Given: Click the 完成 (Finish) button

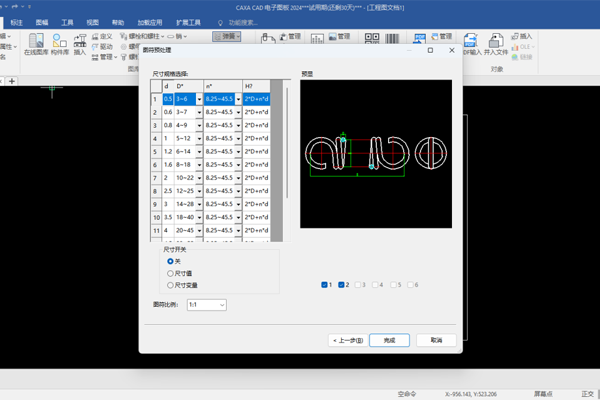Looking at the screenshot, I should [389, 340].
